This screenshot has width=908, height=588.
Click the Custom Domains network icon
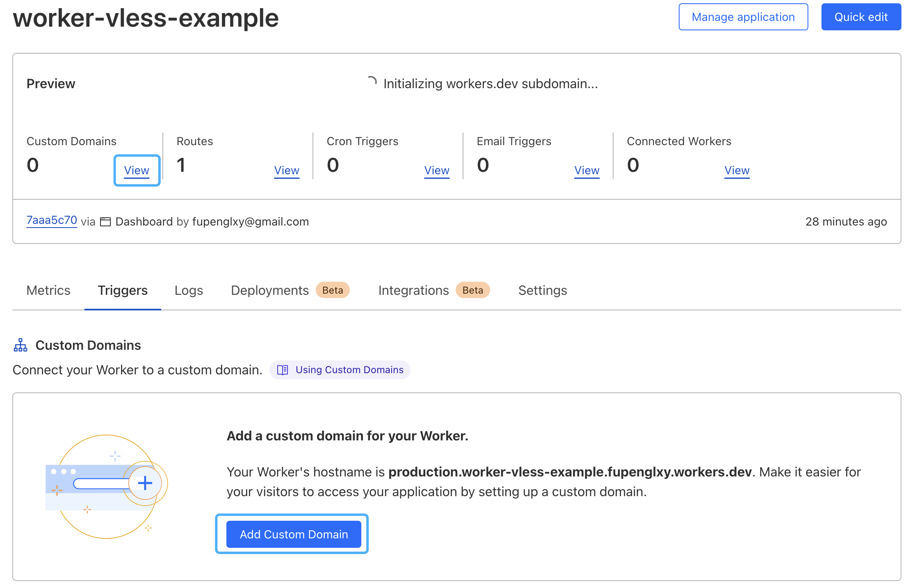20,345
